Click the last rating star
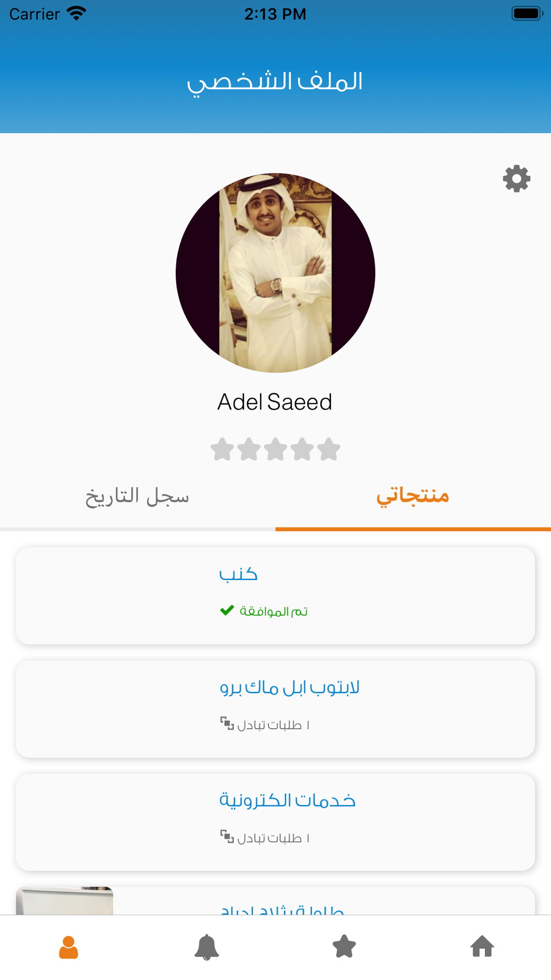The width and height of the screenshot is (551, 980). 329,449
